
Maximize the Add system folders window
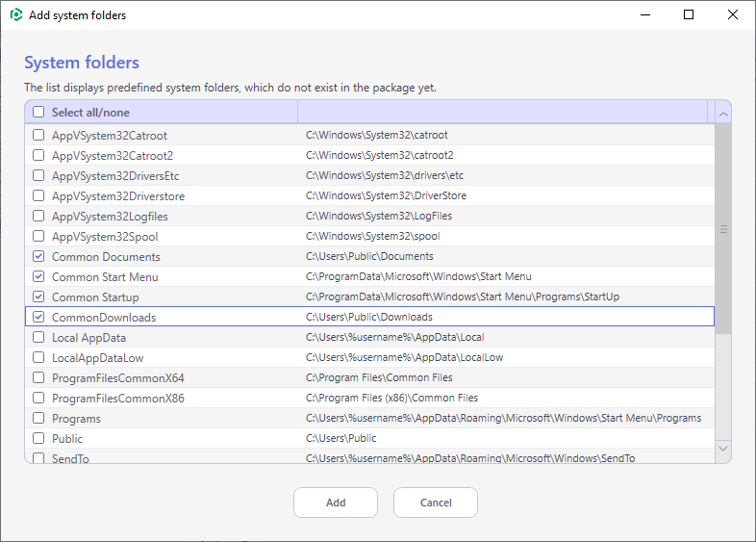click(689, 15)
